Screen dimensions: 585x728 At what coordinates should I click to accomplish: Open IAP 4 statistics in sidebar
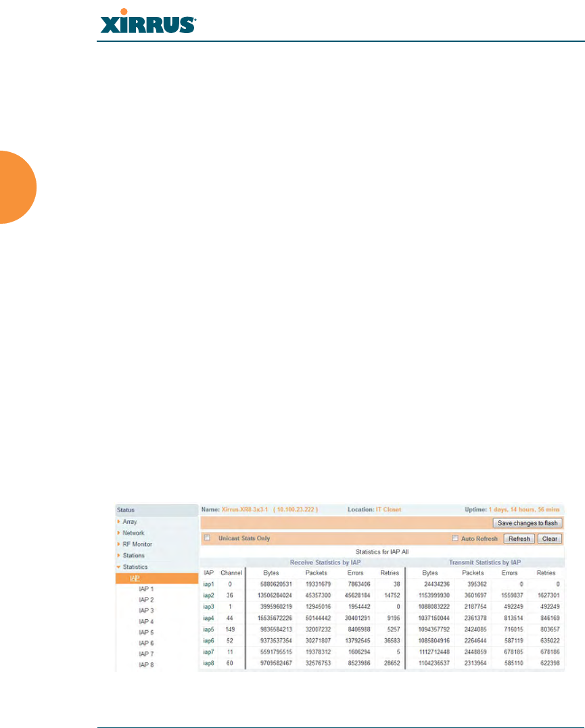(146, 621)
